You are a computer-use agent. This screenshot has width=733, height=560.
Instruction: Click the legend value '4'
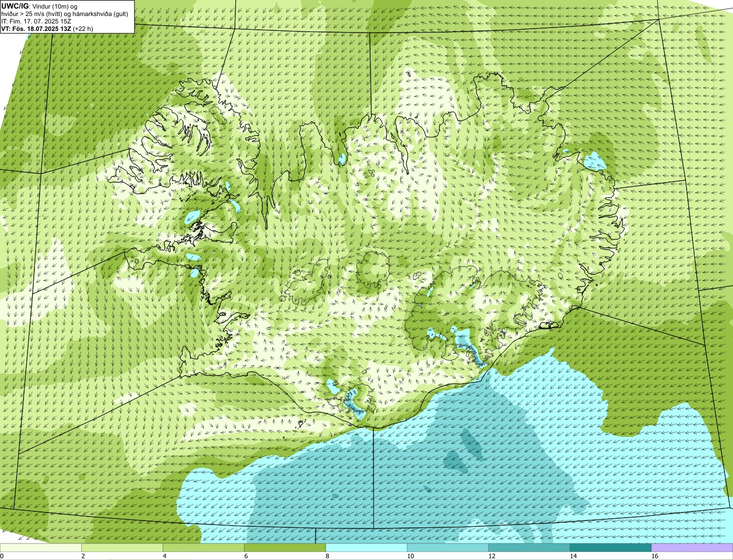[164, 556]
